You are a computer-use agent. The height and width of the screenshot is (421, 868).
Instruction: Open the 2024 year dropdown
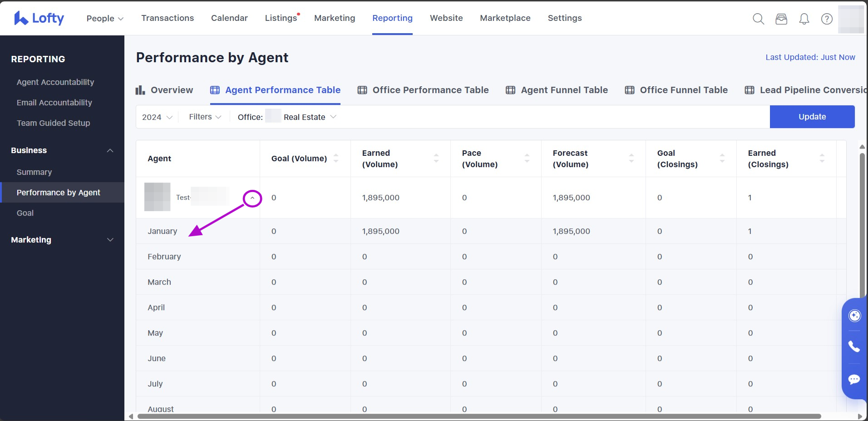tap(157, 117)
